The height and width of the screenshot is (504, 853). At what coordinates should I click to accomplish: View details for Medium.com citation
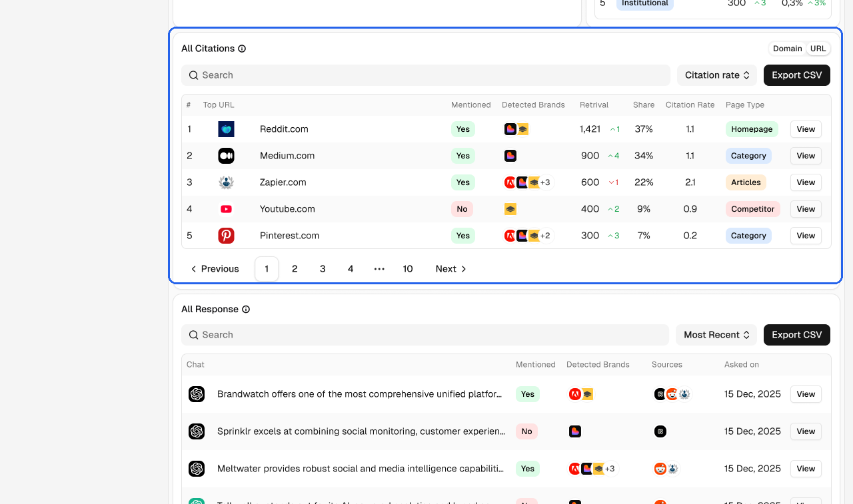[x=806, y=156]
